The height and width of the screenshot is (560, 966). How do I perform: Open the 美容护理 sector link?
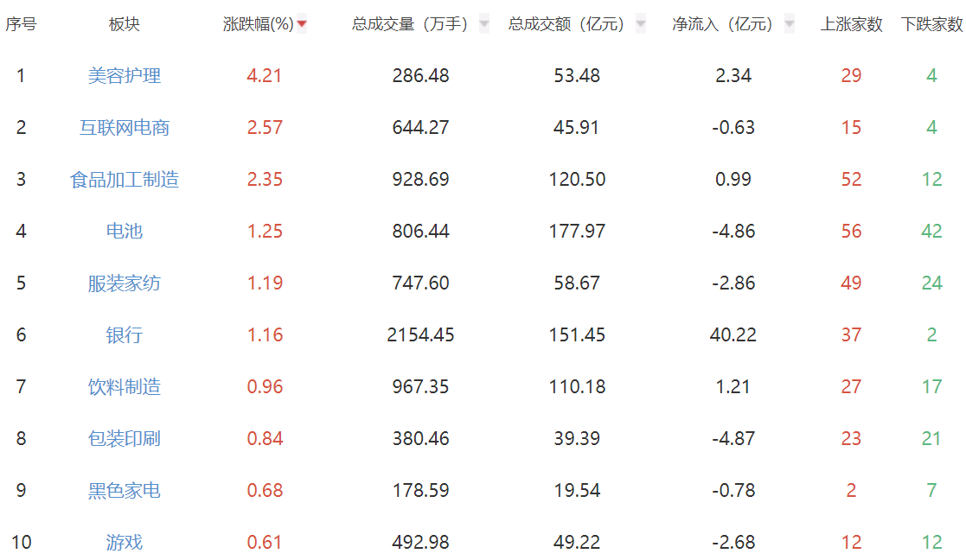125,76
